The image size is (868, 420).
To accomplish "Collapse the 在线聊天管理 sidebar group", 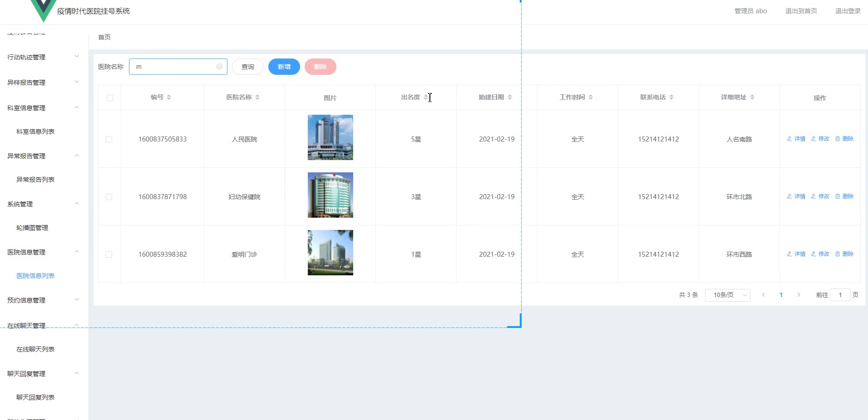I will point(44,326).
